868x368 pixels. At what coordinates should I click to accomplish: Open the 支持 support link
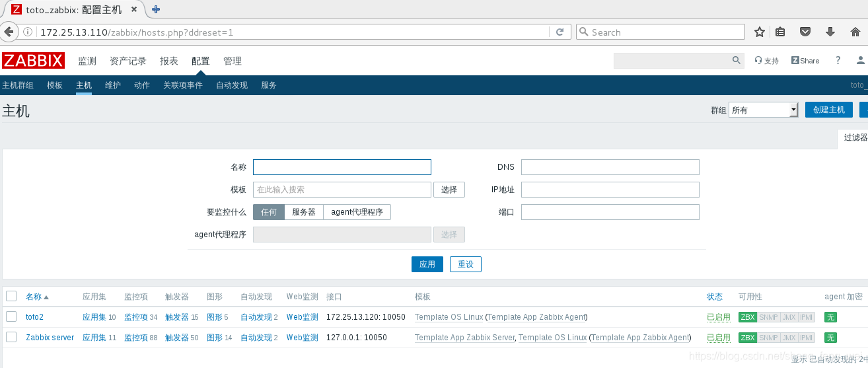click(767, 61)
